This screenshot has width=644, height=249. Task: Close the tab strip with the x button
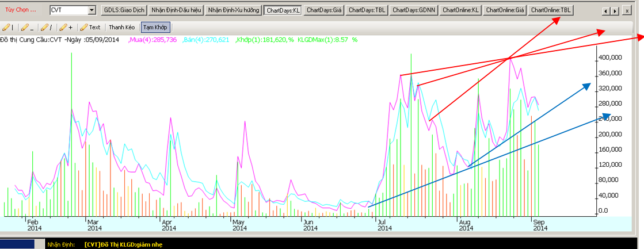coord(627,11)
